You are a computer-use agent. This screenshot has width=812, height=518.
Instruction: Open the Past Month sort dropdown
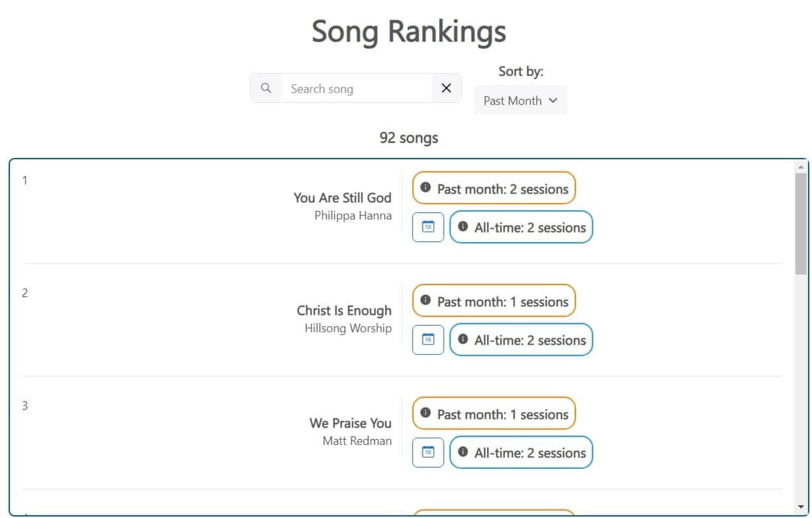tap(520, 100)
